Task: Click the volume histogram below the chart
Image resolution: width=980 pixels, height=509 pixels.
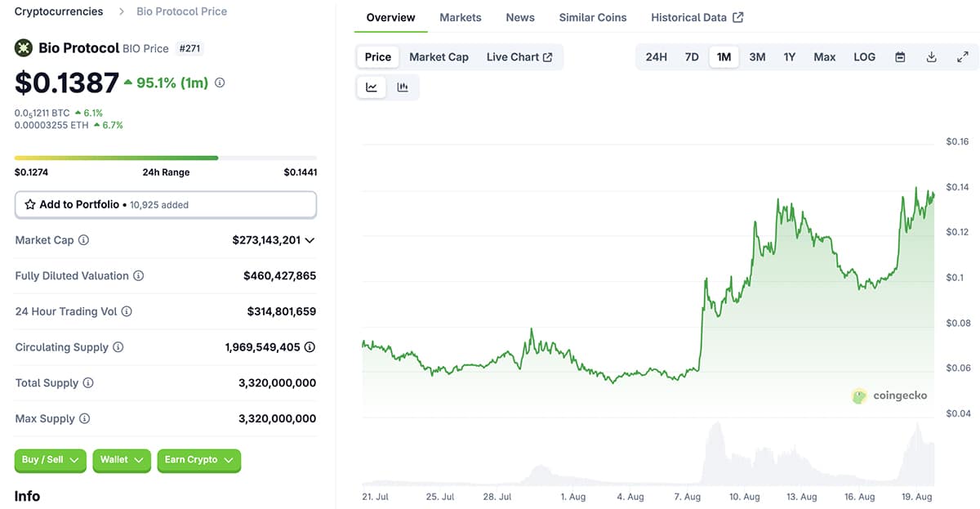Action: click(648, 454)
